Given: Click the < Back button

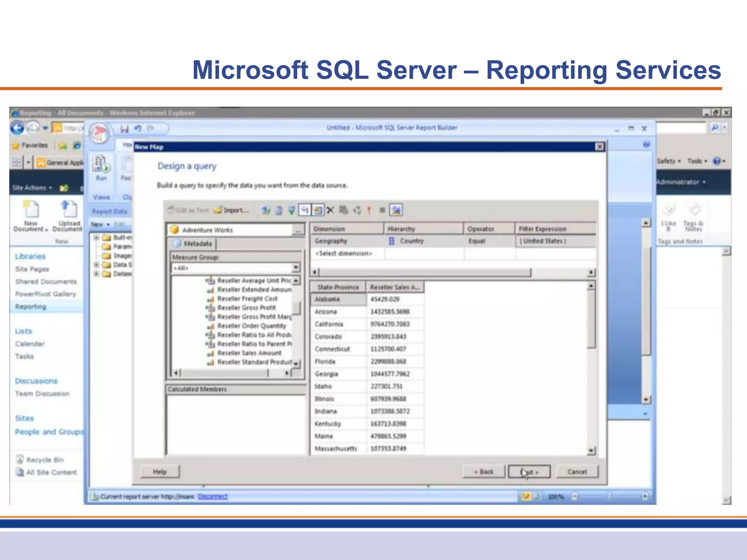Looking at the screenshot, I should tap(484, 472).
